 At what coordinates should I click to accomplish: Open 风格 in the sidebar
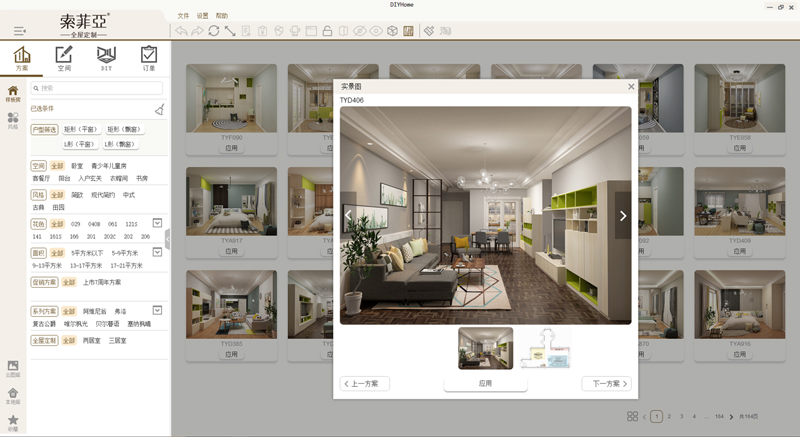[x=13, y=121]
